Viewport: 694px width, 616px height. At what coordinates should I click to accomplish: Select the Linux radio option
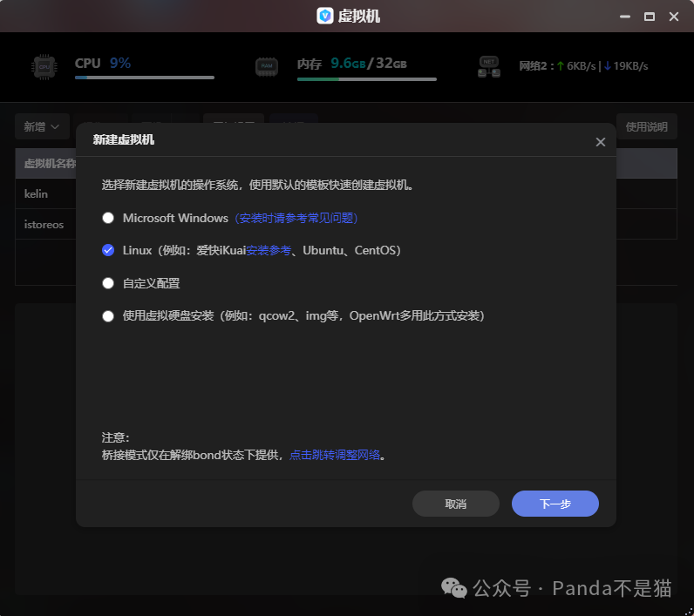point(108,250)
